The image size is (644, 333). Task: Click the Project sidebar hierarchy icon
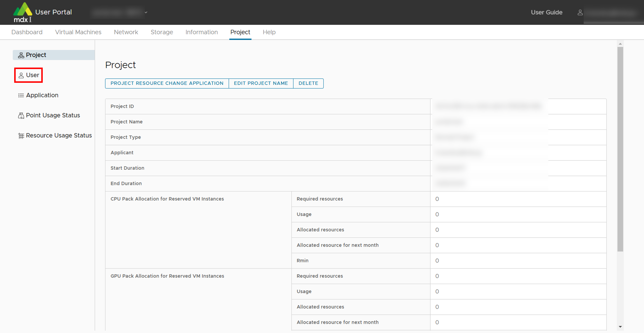click(x=21, y=55)
